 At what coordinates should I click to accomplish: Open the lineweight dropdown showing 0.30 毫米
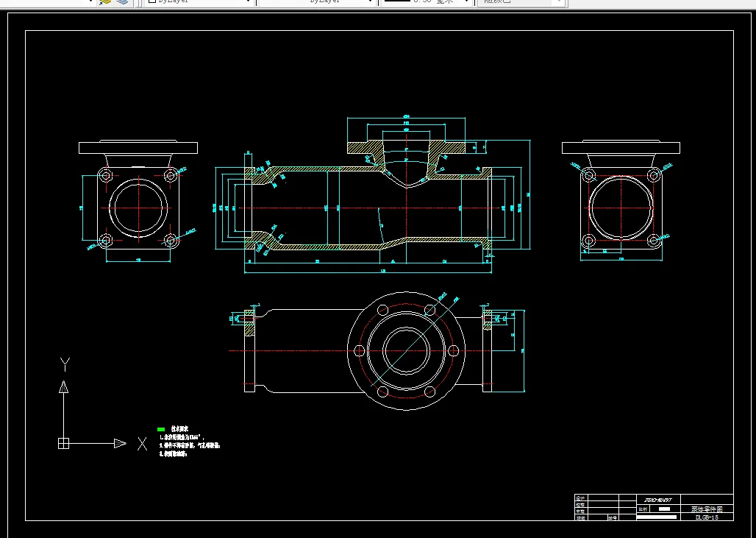425,2
